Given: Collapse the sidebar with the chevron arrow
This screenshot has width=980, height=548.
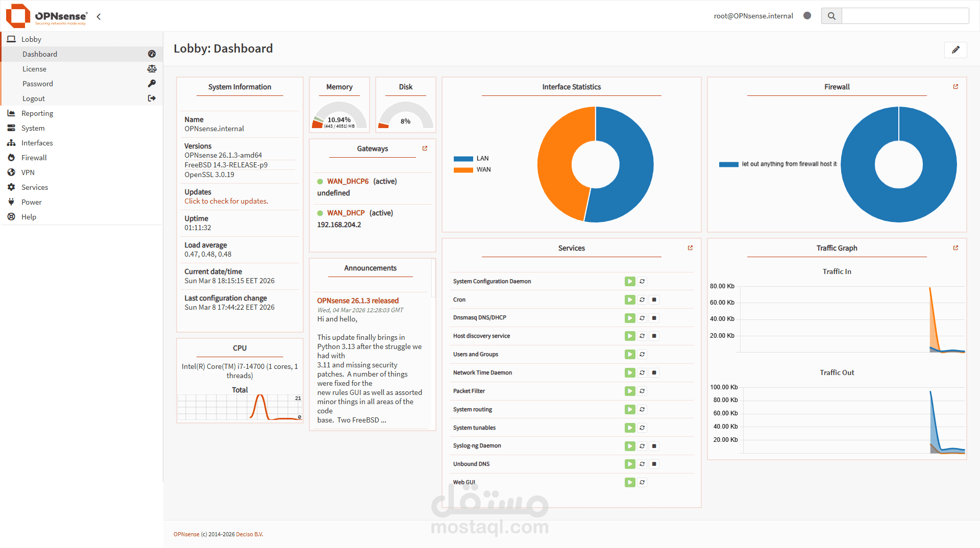Looking at the screenshot, I should point(99,16).
